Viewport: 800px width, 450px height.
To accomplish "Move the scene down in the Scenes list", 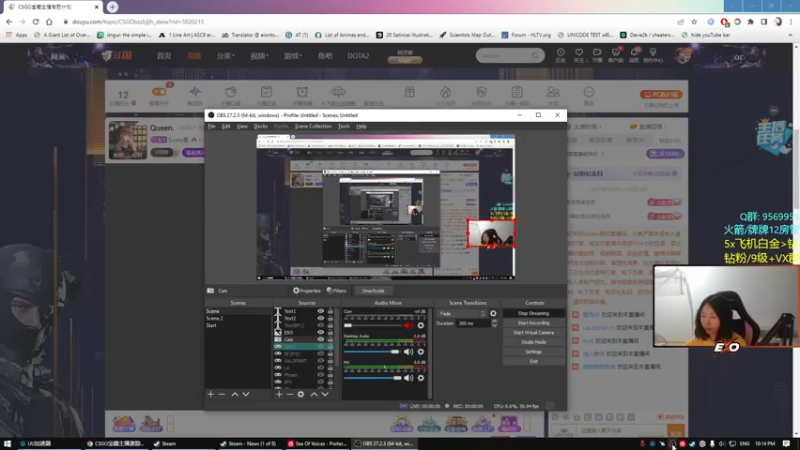I will click(246, 394).
